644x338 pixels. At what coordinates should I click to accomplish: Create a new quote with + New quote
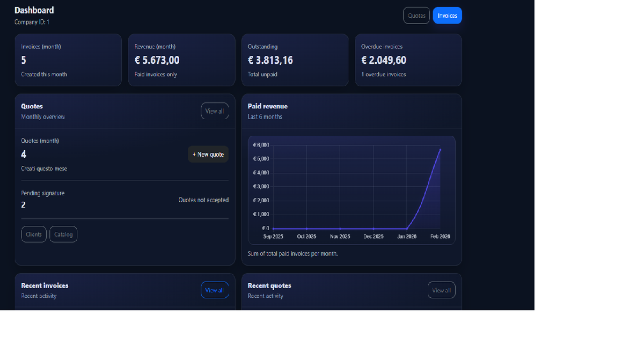(208, 155)
